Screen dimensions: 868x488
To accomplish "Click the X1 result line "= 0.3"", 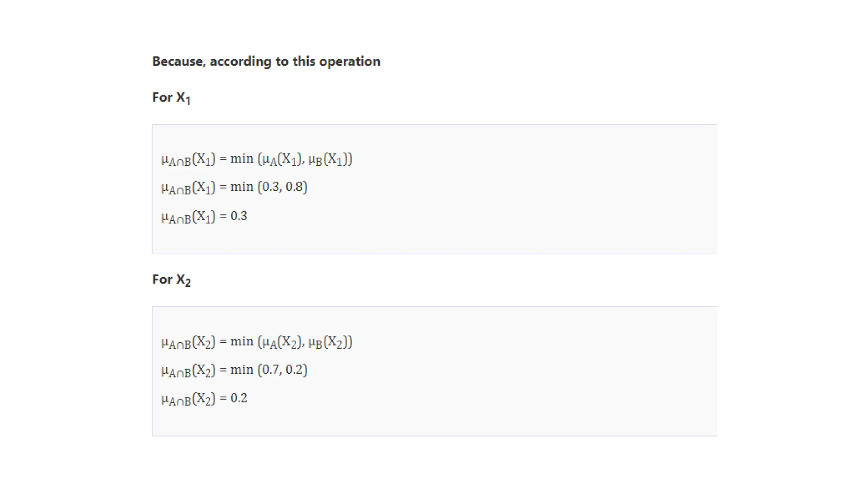I will (x=204, y=216).
